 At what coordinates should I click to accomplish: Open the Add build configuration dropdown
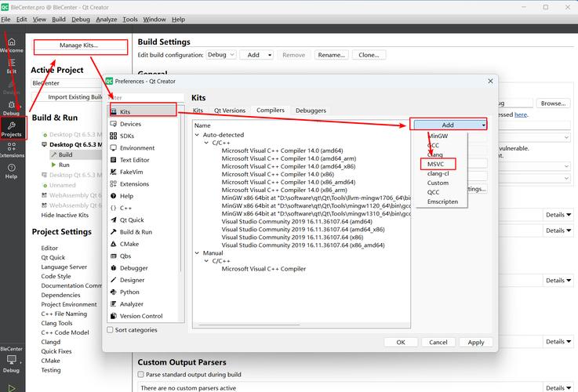coord(256,55)
